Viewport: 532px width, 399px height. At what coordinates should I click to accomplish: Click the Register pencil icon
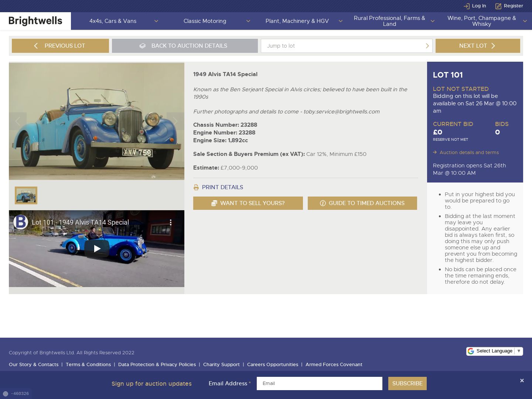(498, 6)
